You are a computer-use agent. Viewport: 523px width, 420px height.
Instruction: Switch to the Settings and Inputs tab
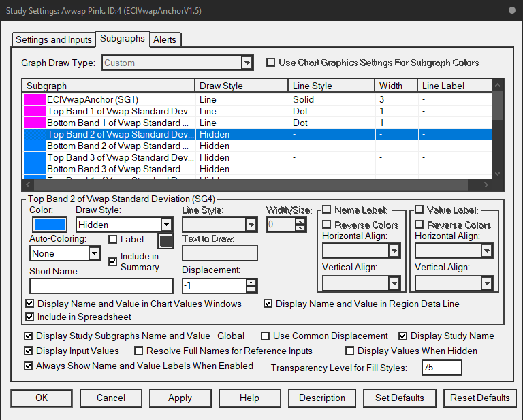tap(54, 39)
